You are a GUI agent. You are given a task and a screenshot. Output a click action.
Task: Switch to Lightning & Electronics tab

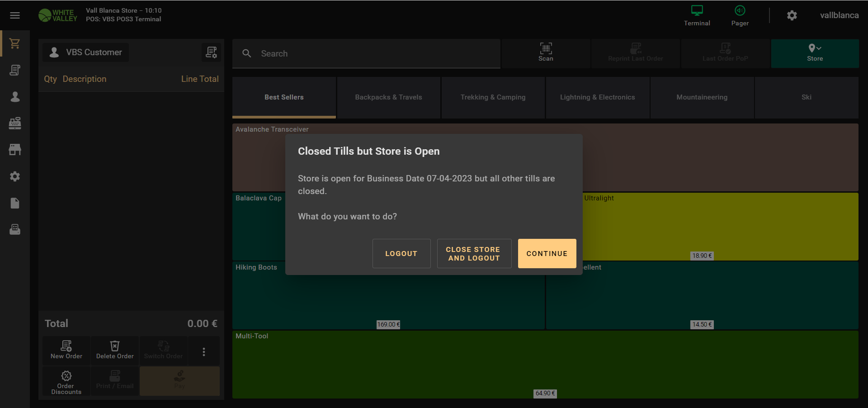597,97
